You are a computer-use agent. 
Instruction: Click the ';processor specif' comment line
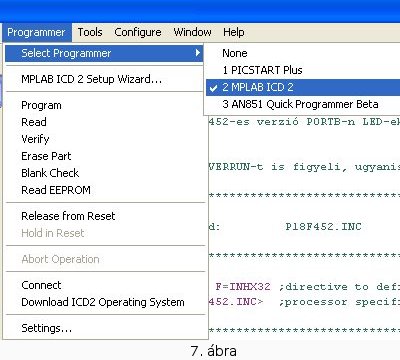point(339,302)
